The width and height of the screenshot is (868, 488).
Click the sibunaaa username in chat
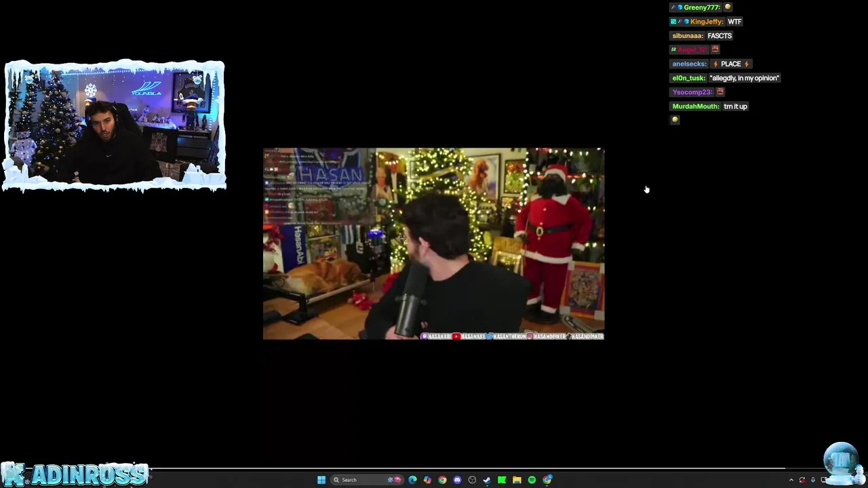pyautogui.click(x=688, y=36)
